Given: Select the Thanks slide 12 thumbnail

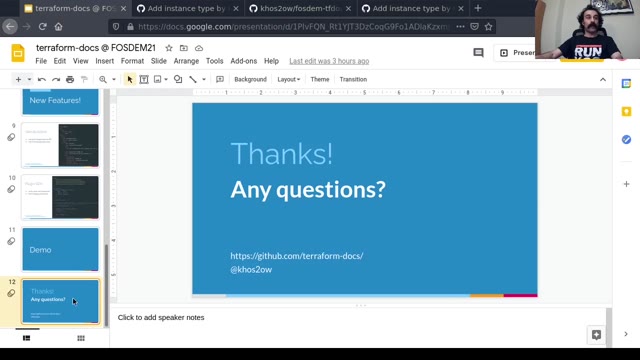Looking at the screenshot, I should click(x=60, y=302).
